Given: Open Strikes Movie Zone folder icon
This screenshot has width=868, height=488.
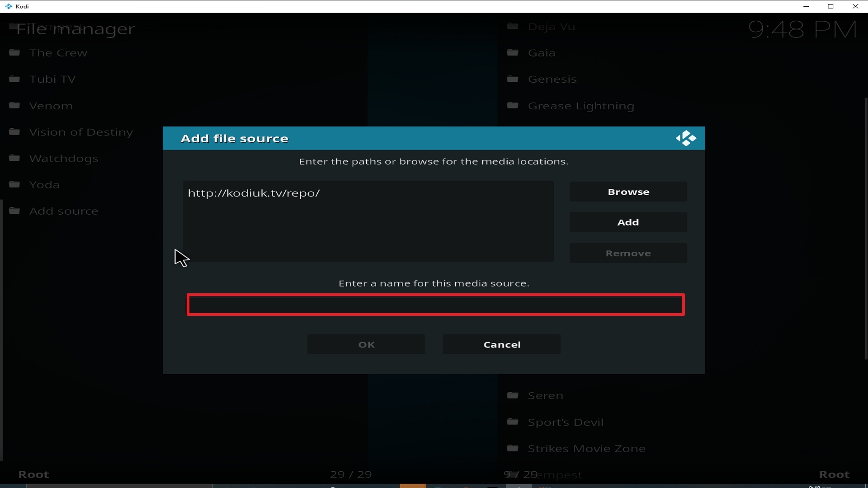Looking at the screenshot, I should point(513,448).
